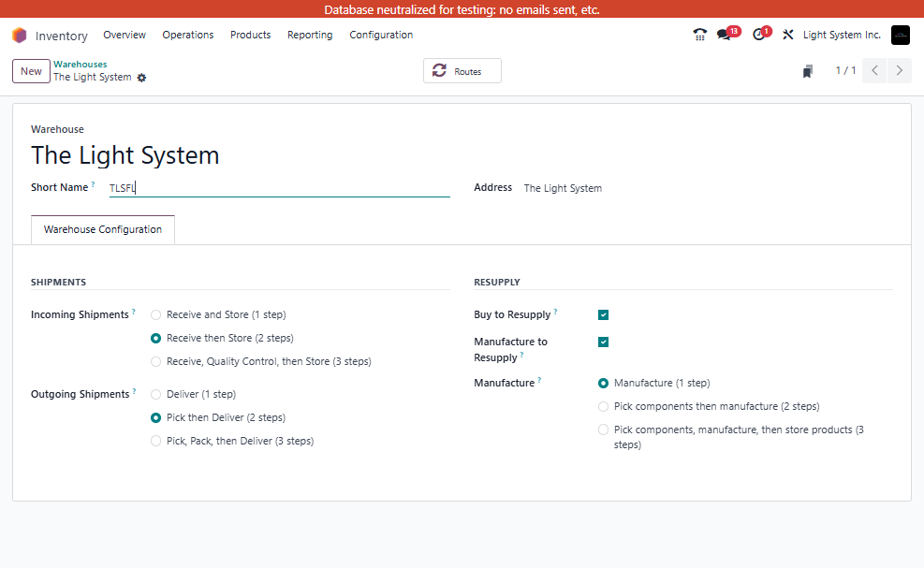Click the Short Name help question mark
The image size is (924, 568).
(93, 184)
